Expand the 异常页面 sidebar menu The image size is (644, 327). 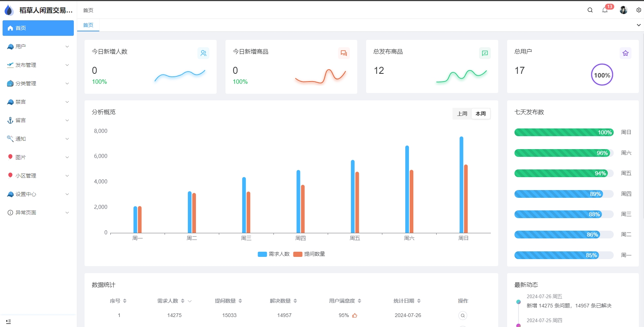38,213
